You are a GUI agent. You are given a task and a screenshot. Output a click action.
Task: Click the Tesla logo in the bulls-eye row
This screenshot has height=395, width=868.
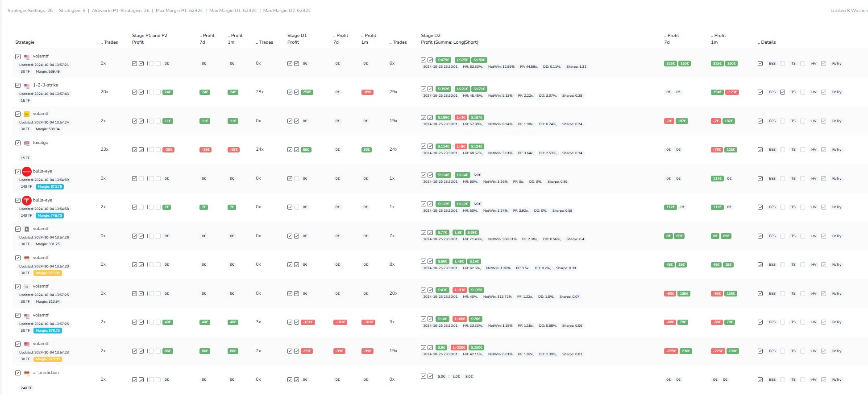coord(27,201)
